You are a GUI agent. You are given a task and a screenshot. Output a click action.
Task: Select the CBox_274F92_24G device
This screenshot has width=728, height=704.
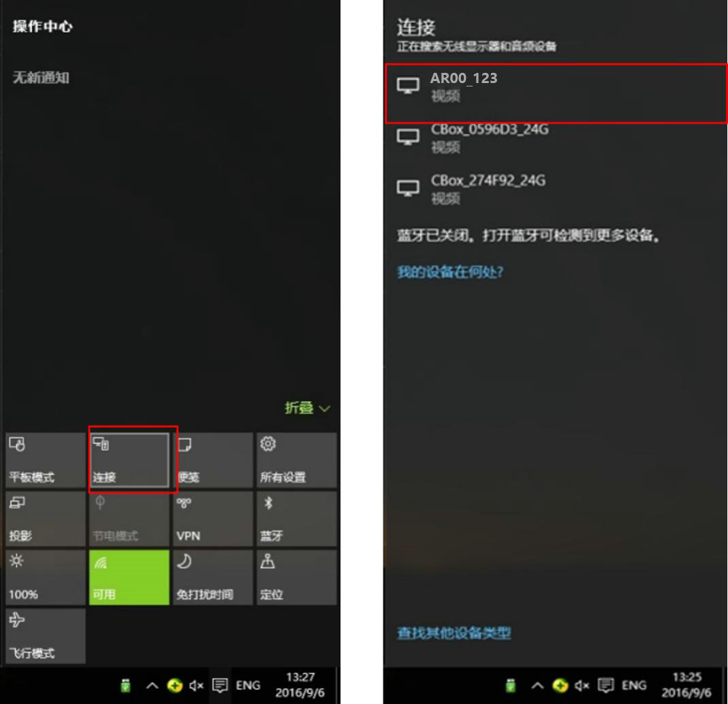pos(556,189)
